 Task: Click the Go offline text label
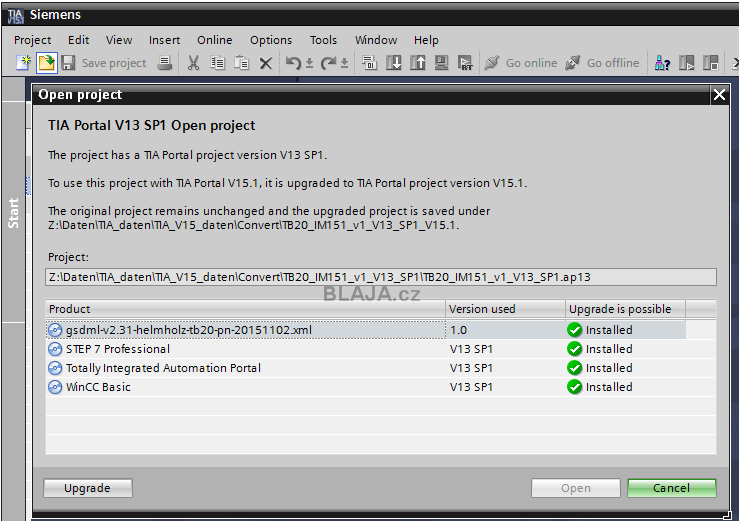tap(613, 63)
